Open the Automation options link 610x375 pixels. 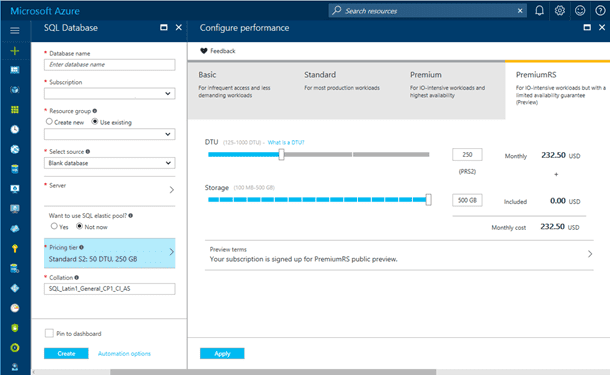[x=124, y=354]
